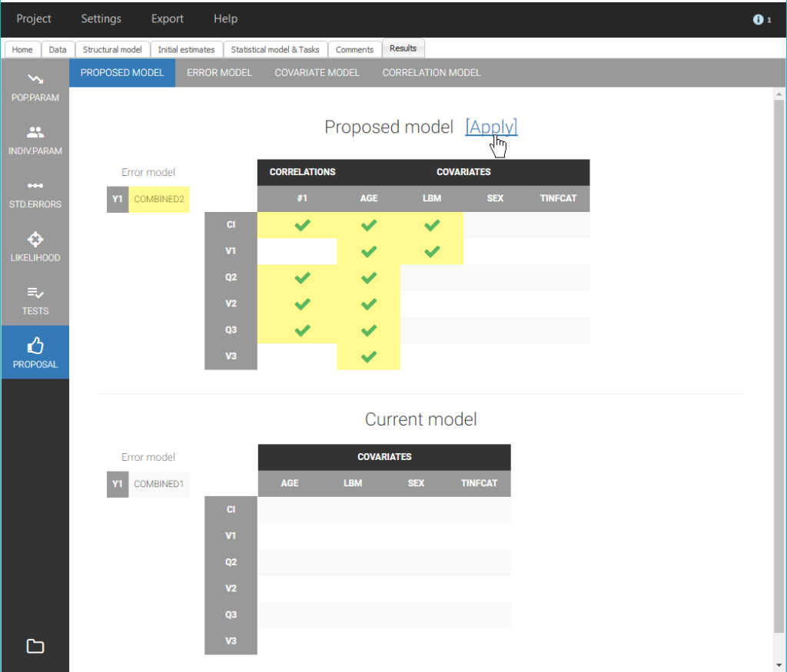Open the Std.Errors sidebar section
Screen dimensions: 787x672
click(x=35, y=186)
